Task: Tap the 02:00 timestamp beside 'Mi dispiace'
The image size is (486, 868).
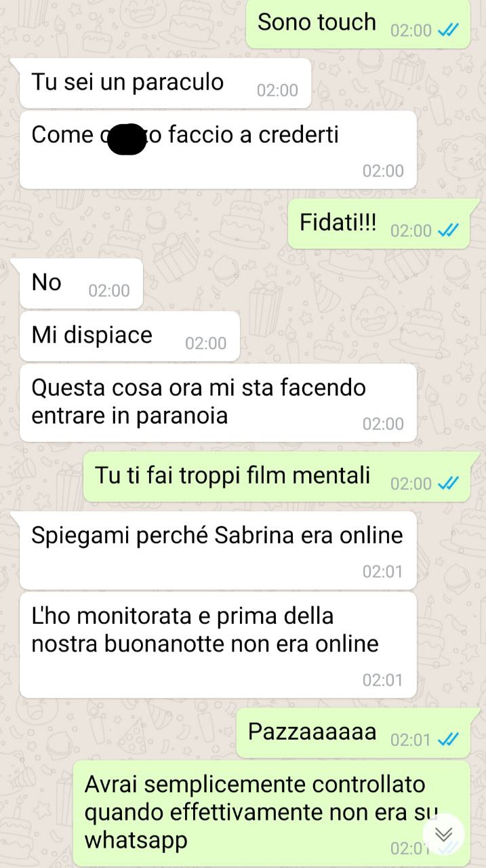Action: pyautogui.click(x=206, y=344)
